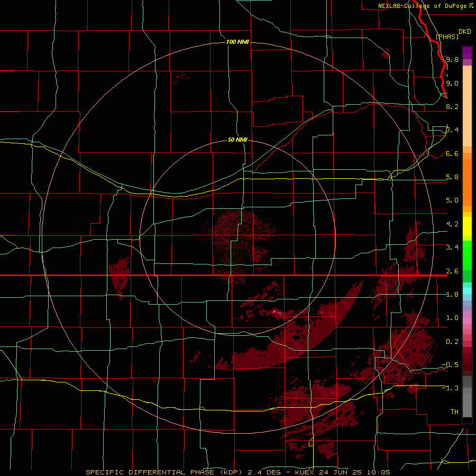
Task: Click the 5.8 value on the color scale
Action: 452,177
